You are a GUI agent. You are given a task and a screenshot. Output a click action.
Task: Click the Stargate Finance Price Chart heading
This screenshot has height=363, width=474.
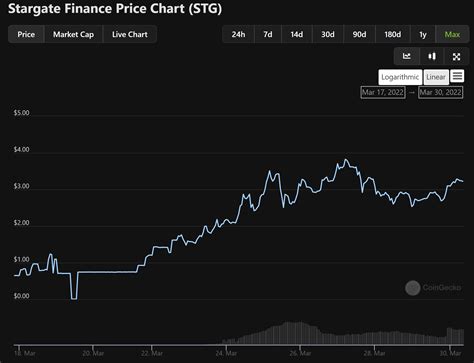click(x=115, y=9)
